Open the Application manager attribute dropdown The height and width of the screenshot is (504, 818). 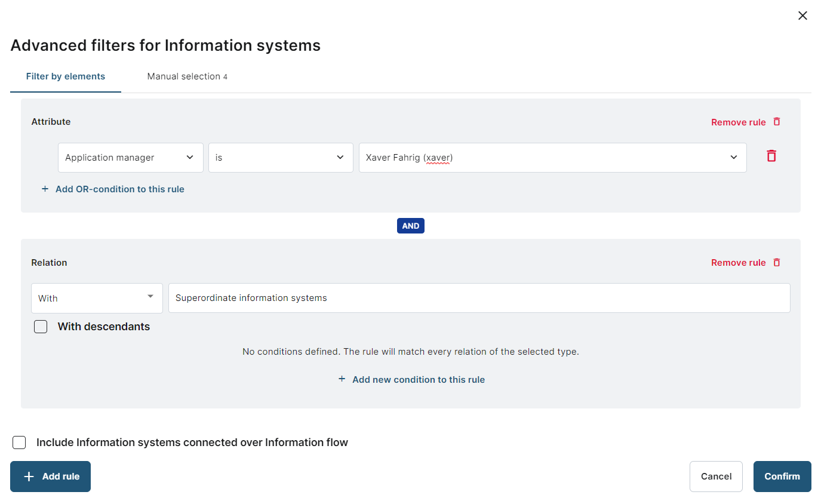130,158
